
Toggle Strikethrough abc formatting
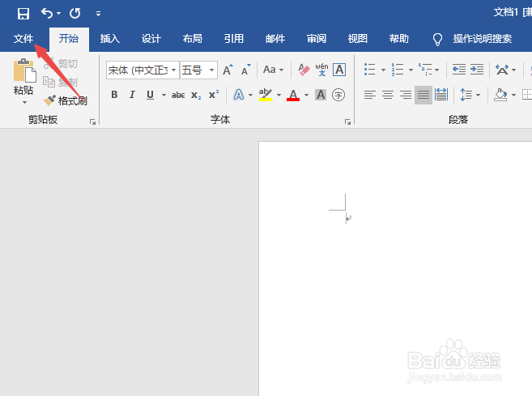[x=178, y=95]
